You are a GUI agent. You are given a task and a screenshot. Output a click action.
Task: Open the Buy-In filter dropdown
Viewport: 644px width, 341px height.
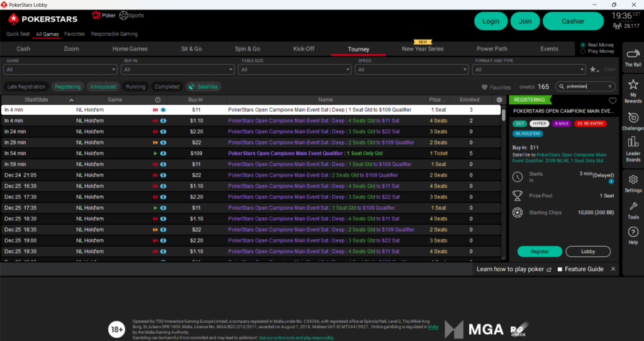coord(177,69)
